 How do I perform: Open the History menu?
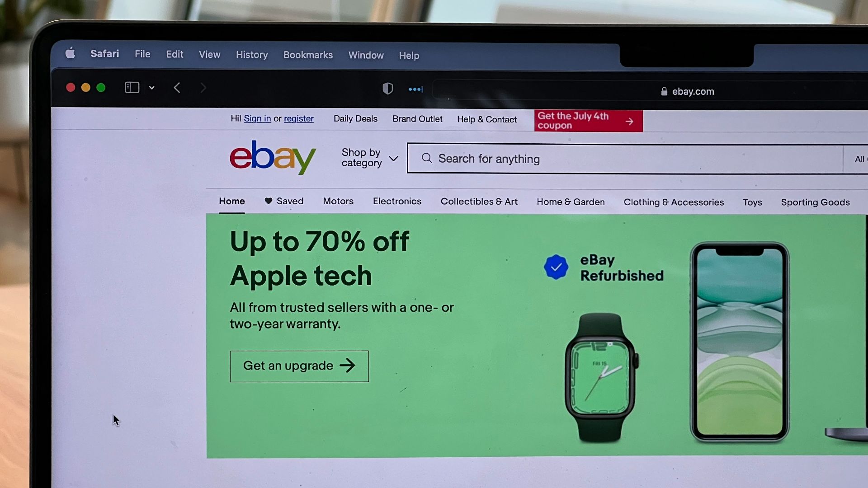(252, 54)
